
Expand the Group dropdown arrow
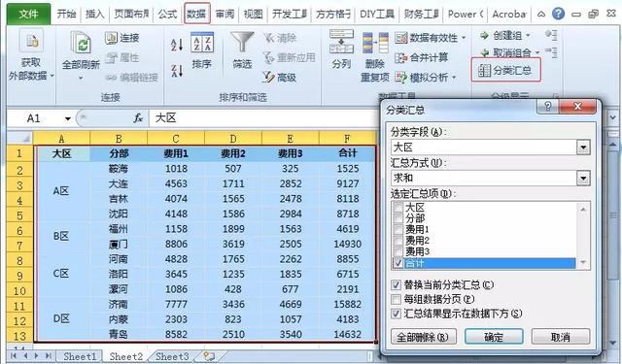coord(528,36)
